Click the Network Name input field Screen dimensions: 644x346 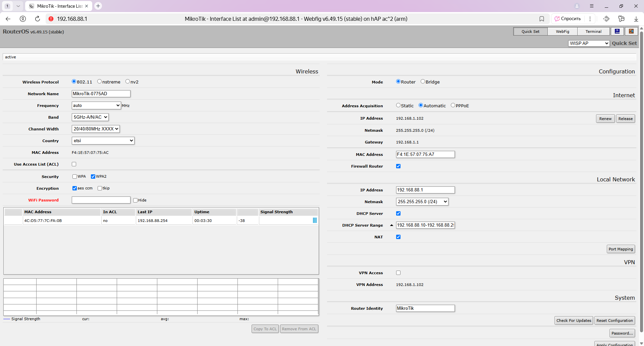pos(101,94)
